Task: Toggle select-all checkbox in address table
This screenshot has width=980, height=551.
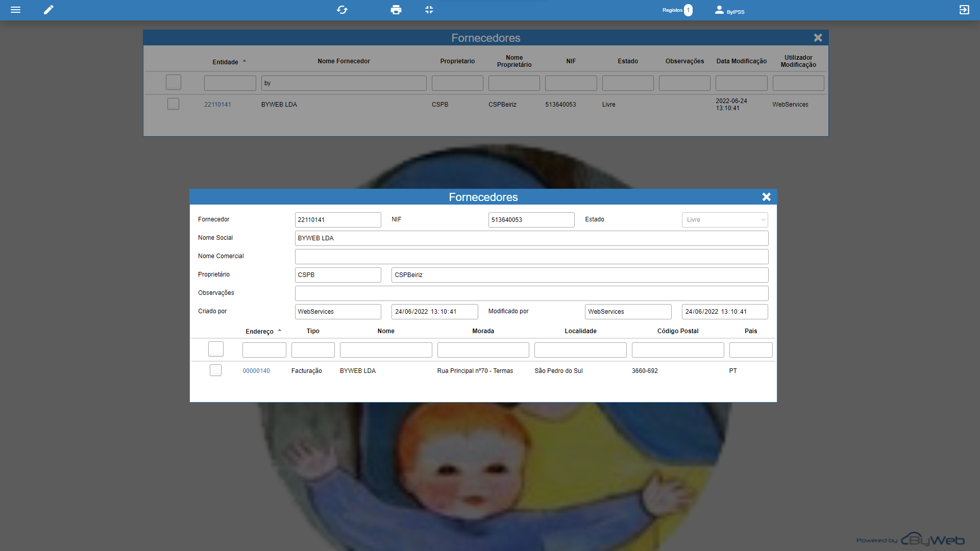Action: (x=215, y=349)
